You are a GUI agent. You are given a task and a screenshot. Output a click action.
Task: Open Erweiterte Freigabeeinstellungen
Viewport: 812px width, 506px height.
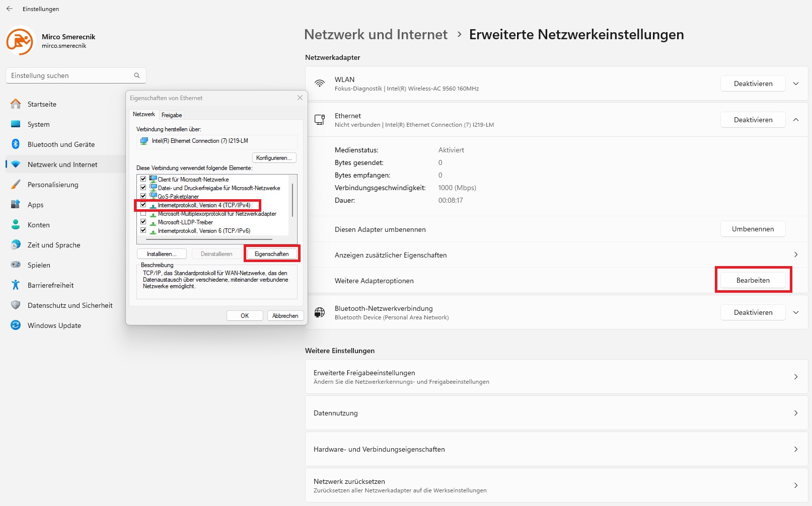point(557,377)
